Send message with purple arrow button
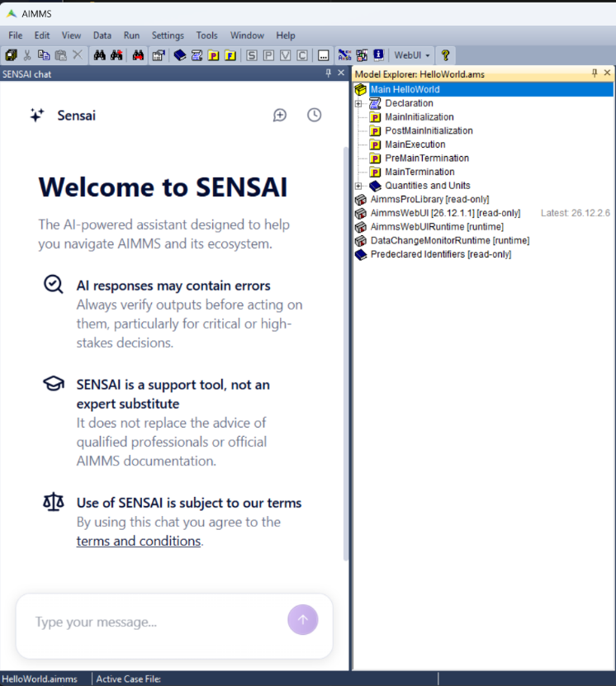 (x=303, y=619)
